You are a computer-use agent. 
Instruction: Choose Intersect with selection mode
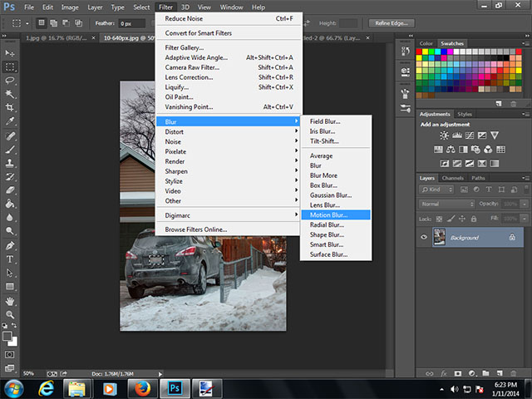[78, 23]
